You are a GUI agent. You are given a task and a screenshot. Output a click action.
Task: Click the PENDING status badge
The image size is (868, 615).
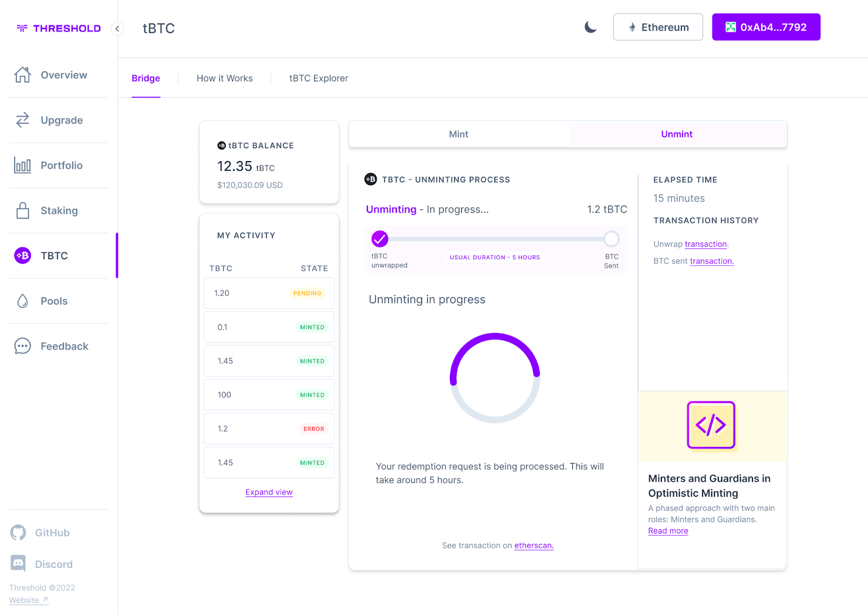(307, 293)
